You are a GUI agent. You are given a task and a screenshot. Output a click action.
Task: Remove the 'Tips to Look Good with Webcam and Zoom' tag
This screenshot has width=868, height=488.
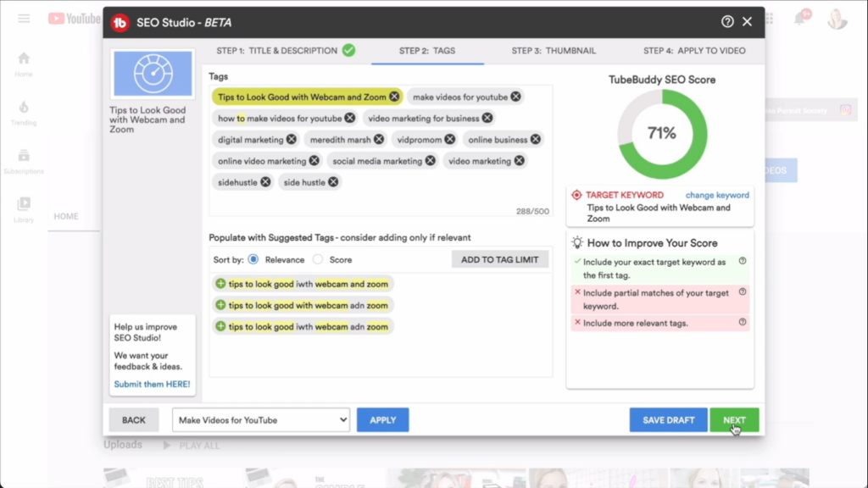[x=394, y=97]
